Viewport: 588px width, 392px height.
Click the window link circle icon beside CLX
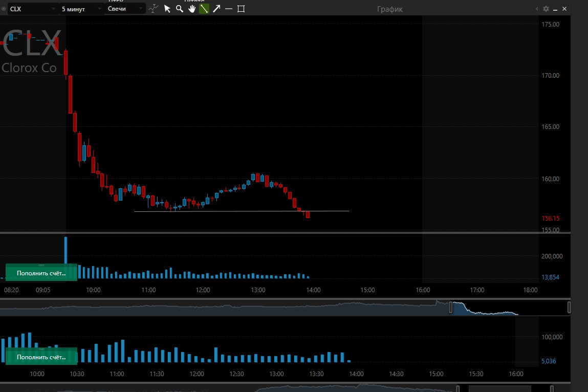tap(4, 9)
